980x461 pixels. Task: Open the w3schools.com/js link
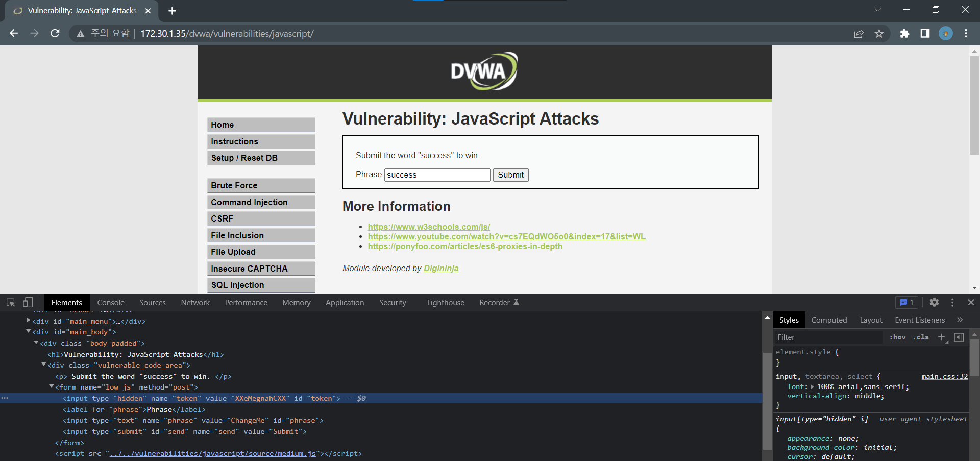(429, 227)
